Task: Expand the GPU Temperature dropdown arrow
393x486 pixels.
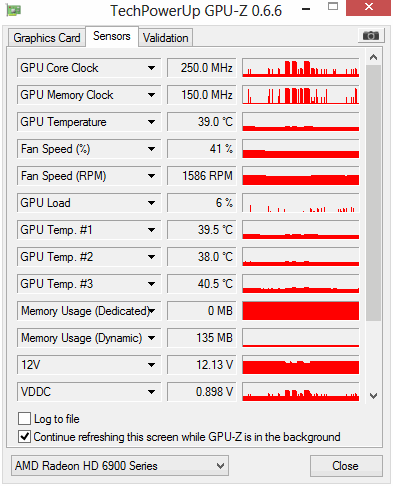Action: tap(151, 122)
